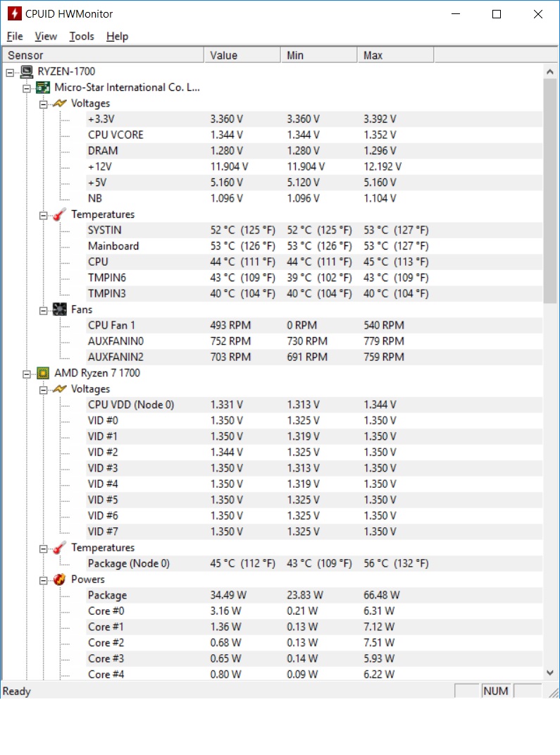
Task: Click the scrollbar up arrow
Action: pos(550,72)
